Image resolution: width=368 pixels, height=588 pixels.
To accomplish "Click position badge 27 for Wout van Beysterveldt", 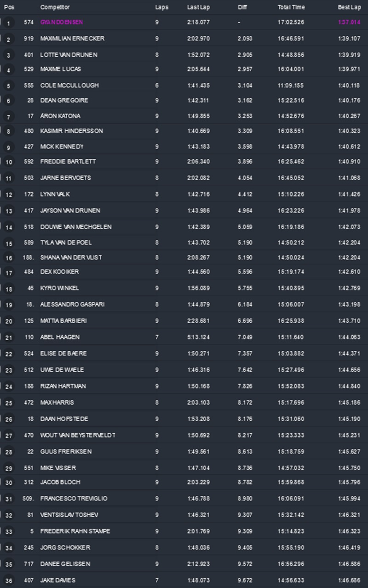I will tap(9, 436).
